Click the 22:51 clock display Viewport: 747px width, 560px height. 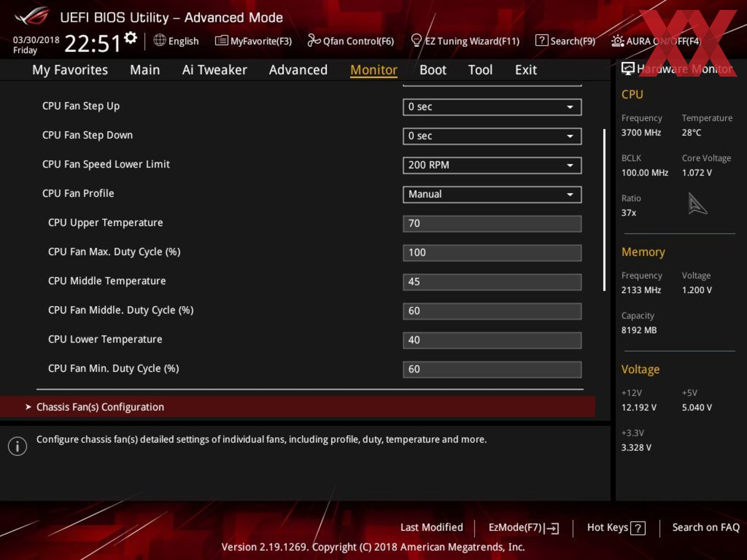coord(92,43)
